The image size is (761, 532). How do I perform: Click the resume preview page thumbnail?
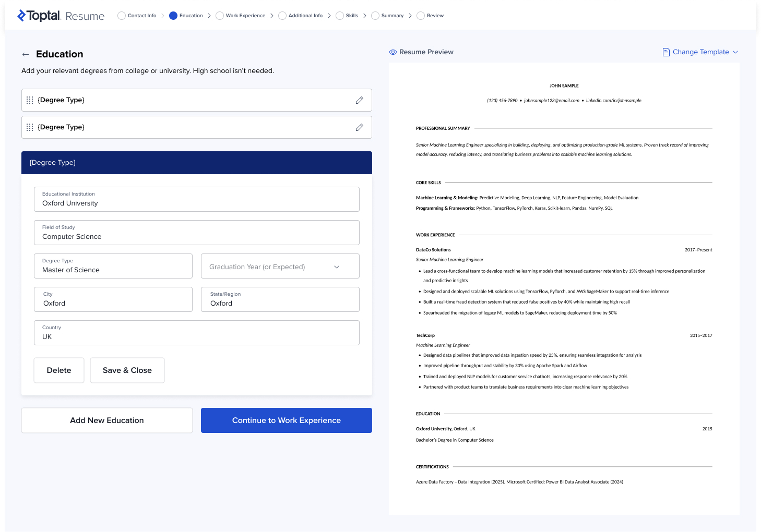564,289
